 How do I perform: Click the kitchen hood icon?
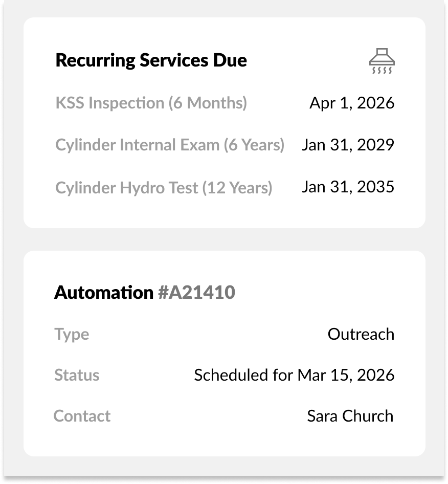point(382,61)
